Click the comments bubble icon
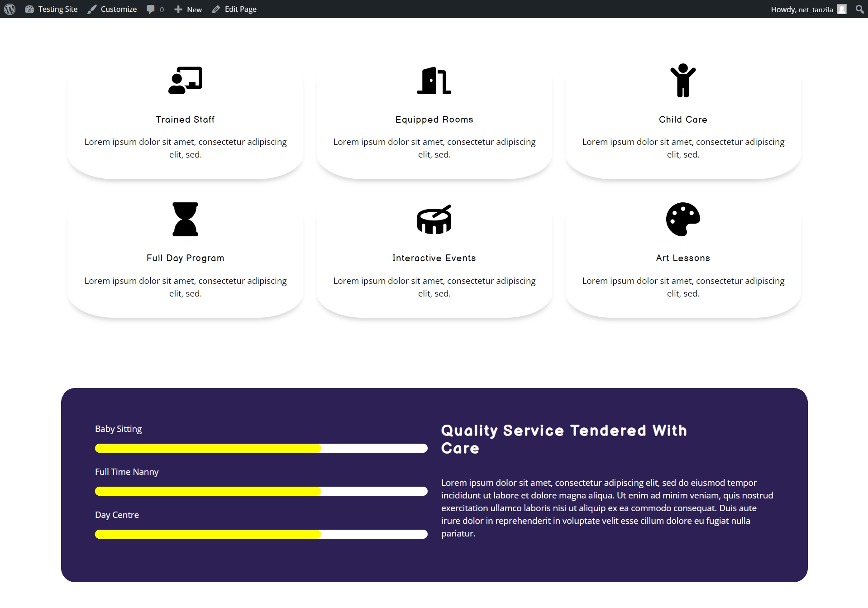This screenshot has height=608, width=868. coord(151,10)
